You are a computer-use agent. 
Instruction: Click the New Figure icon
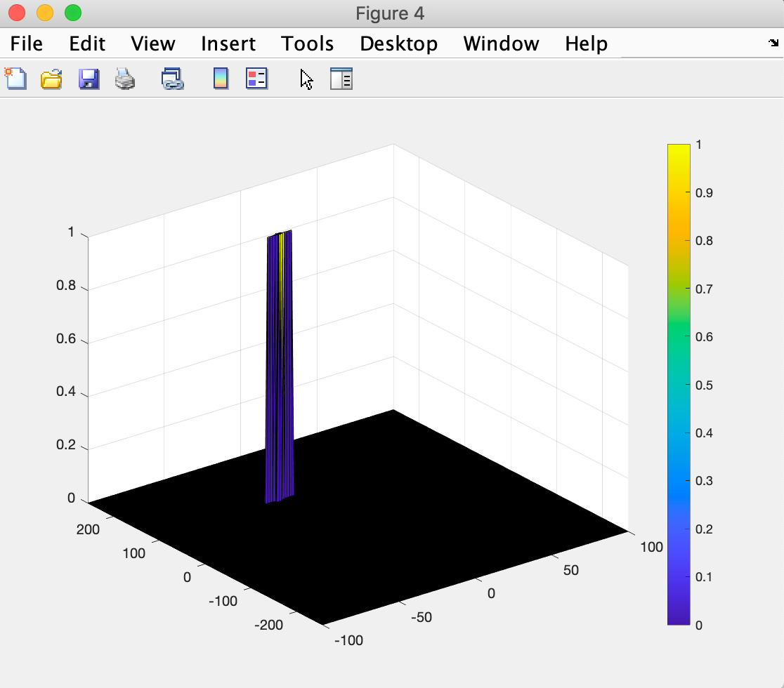click(15, 79)
